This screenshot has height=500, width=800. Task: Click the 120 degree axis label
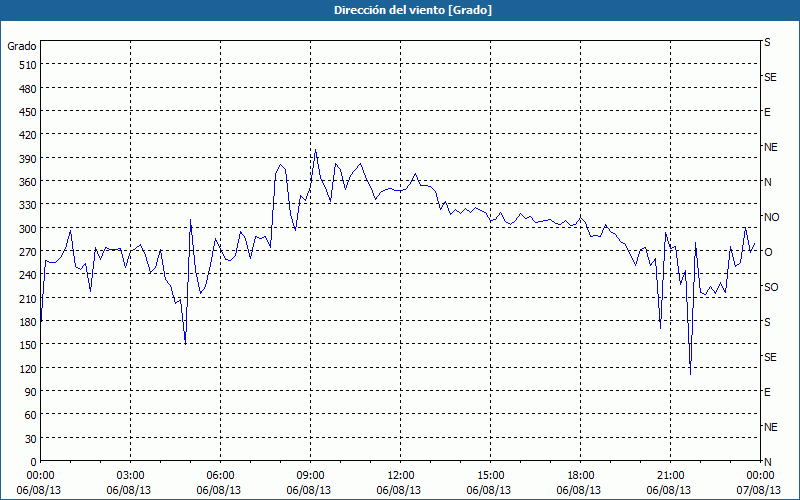pyautogui.click(x=29, y=368)
